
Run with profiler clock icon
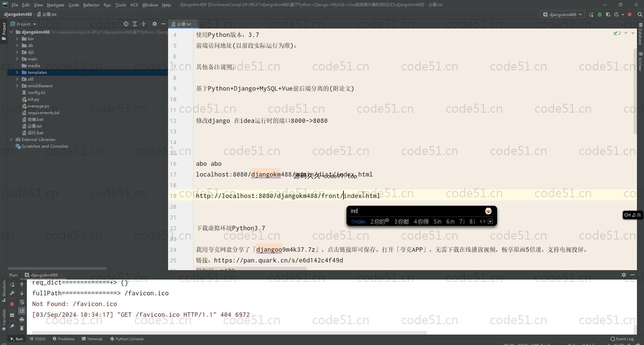click(616, 14)
